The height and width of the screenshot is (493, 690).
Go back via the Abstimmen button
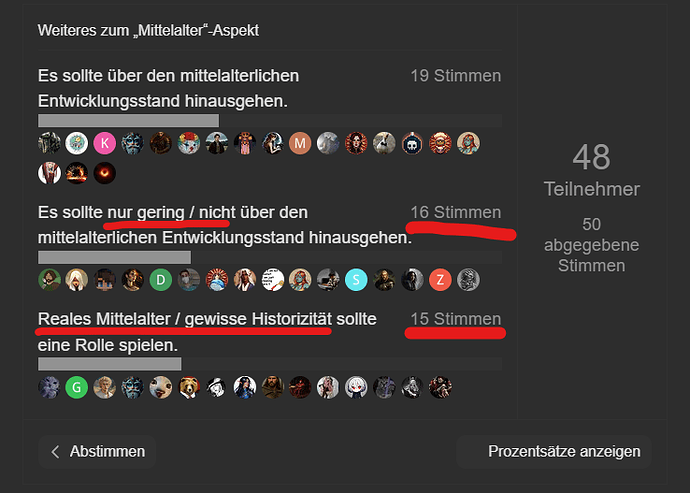(97, 452)
